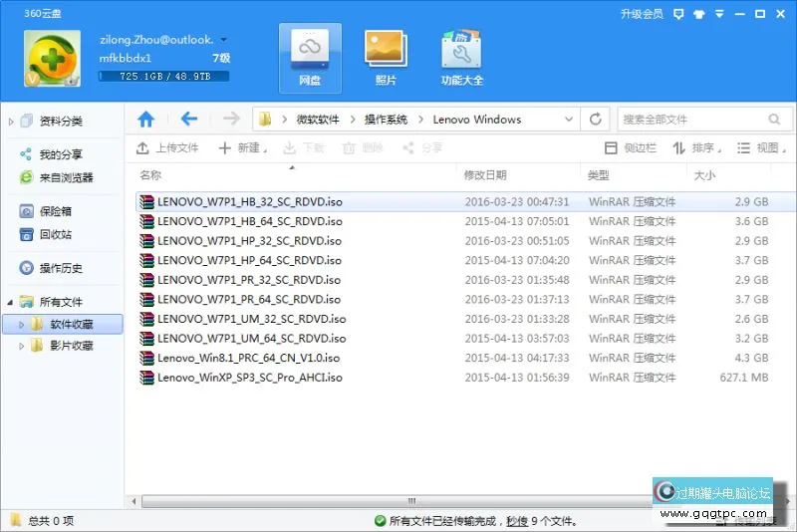This screenshot has height=532, width=797.
Task: Sort by the 修改日期 column header
Action: pos(485,175)
